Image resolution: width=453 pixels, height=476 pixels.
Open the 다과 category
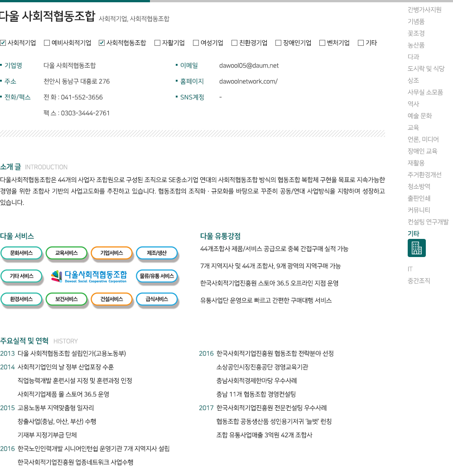coord(413,57)
